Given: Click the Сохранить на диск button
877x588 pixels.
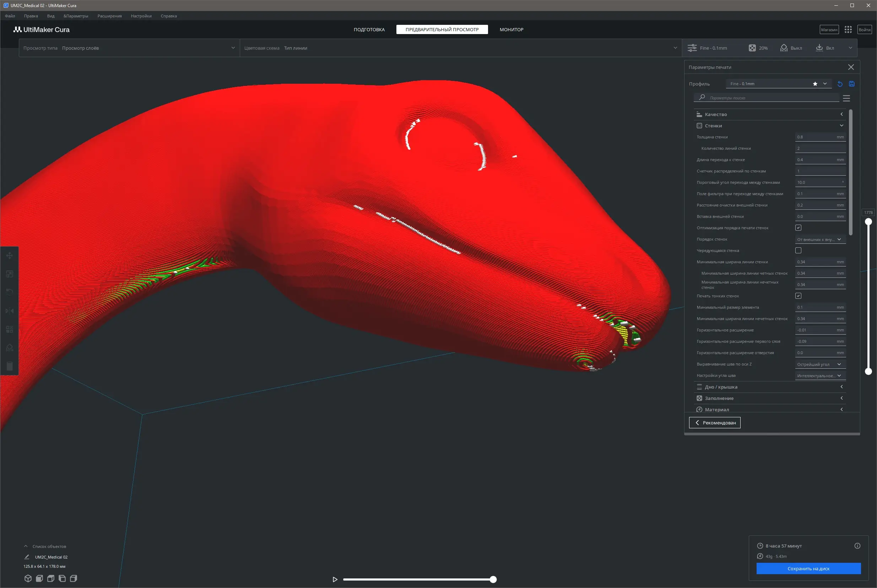Looking at the screenshot, I should (808, 568).
